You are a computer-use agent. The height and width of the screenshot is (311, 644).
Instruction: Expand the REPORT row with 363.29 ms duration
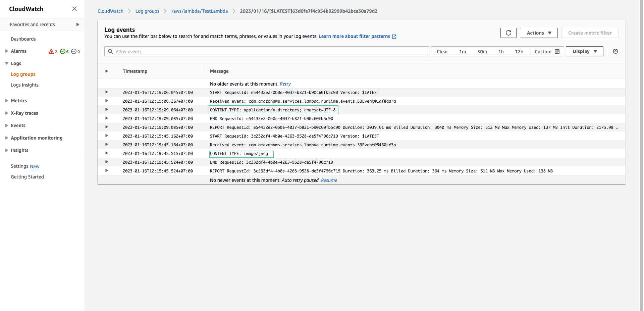[107, 170]
